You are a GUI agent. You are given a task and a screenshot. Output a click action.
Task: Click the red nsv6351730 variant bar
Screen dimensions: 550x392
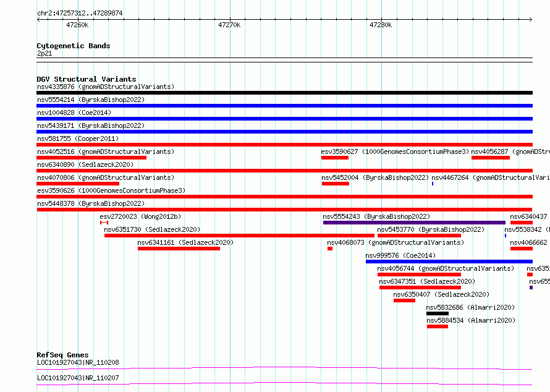[x=239, y=236]
